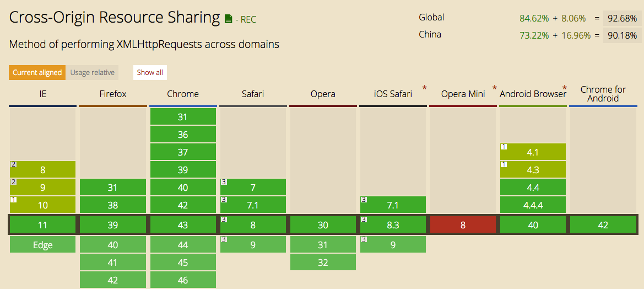Click the Firefox column header
644x289 pixels.
tap(113, 94)
